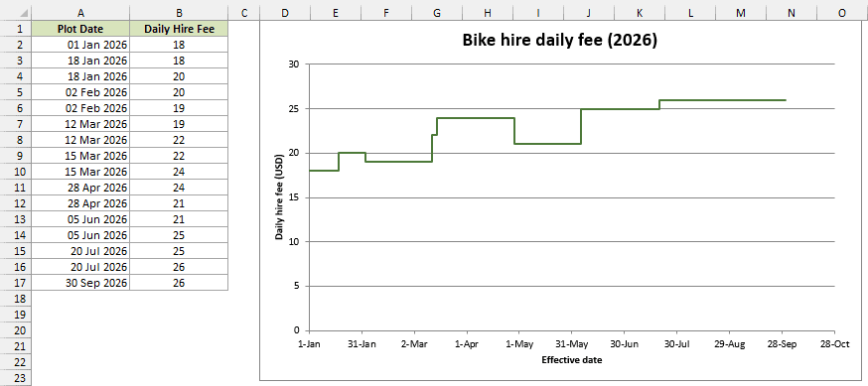Click the '15' vertical axis label

click(294, 197)
